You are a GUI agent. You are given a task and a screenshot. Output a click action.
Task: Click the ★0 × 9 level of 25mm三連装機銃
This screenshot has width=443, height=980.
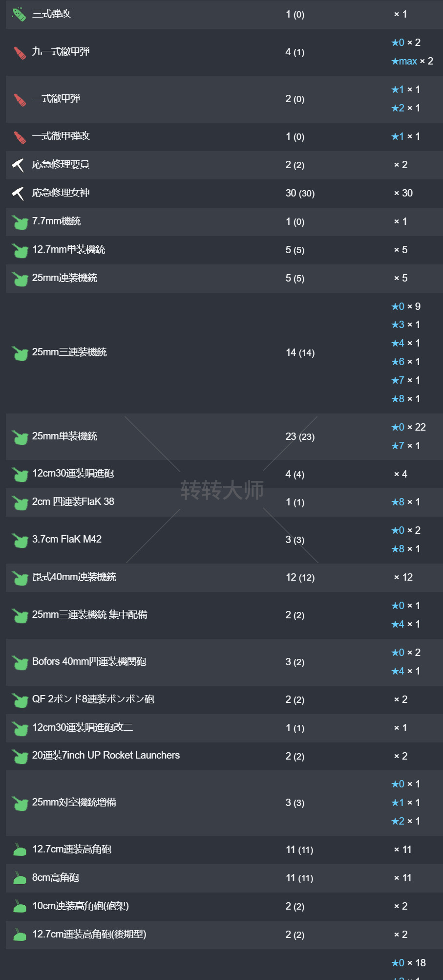click(x=405, y=306)
